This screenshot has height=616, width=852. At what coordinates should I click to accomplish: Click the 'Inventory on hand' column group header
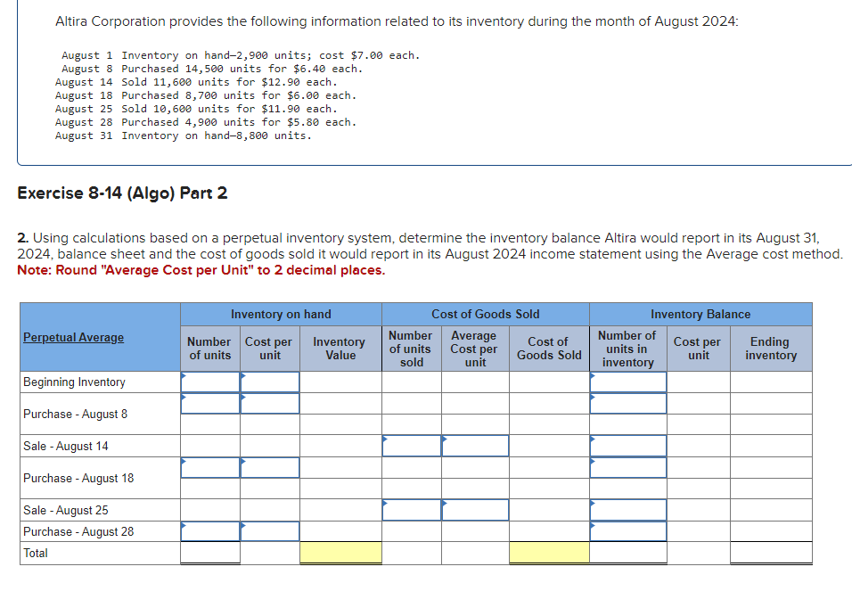[x=281, y=315]
